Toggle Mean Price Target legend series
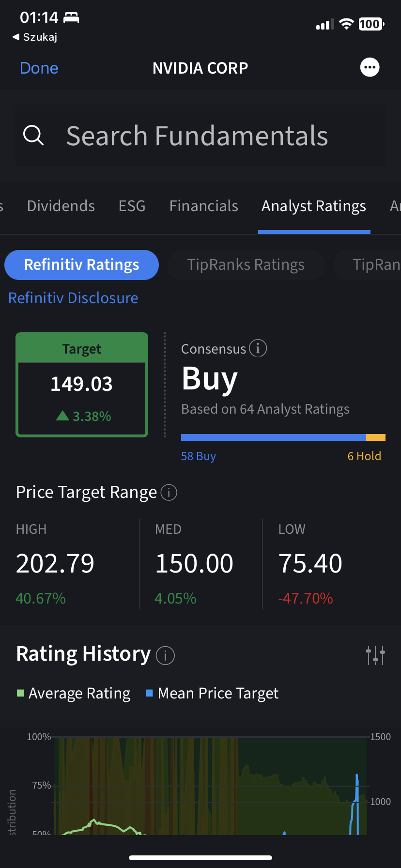 pos(212,694)
